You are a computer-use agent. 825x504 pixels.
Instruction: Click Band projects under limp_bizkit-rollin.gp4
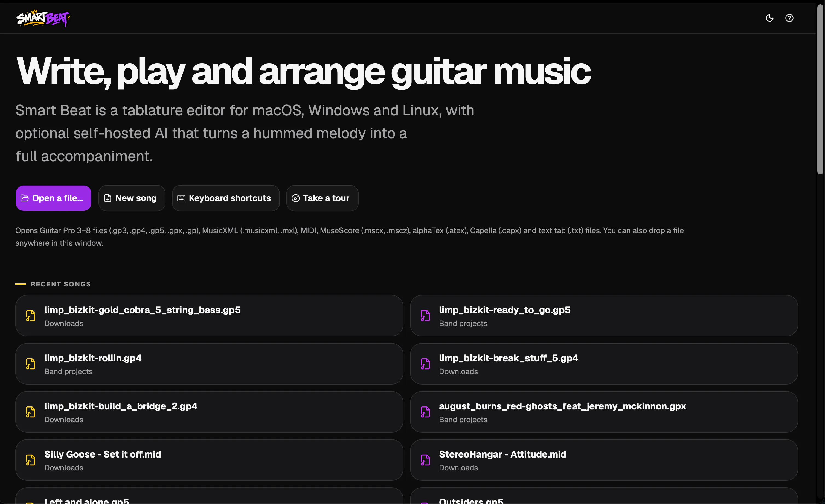coord(68,371)
